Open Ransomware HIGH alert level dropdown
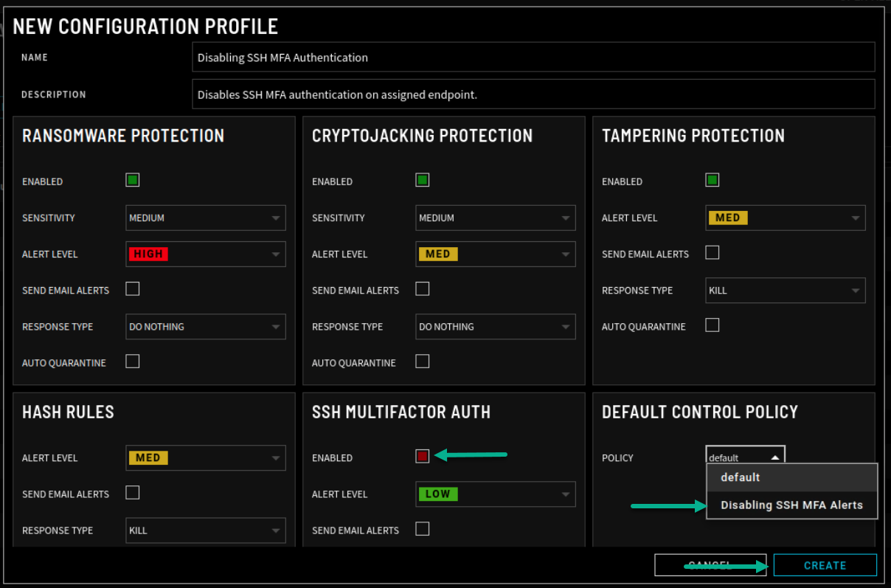891x588 pixels. (205, 254)
